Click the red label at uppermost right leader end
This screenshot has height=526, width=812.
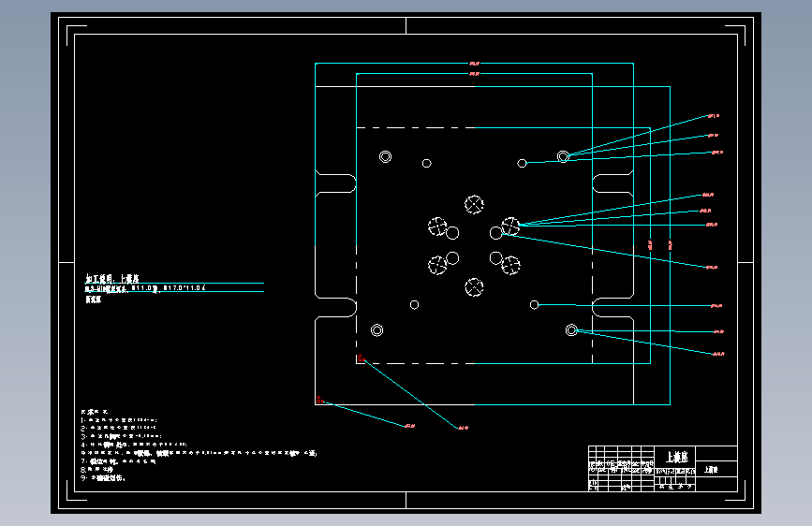[x=714, y=116]
